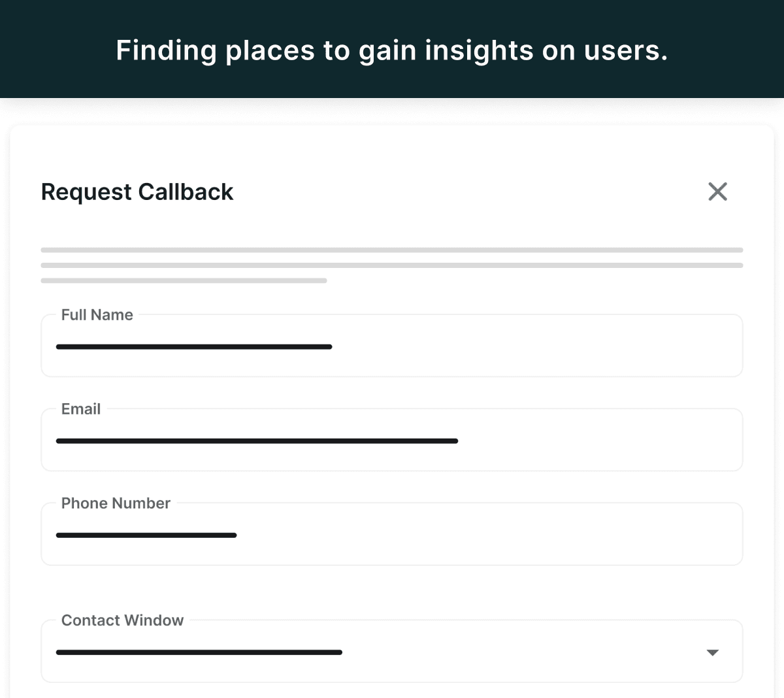784x698 pixels.
Task: Click the short third description line
Action: pos(184,280)
